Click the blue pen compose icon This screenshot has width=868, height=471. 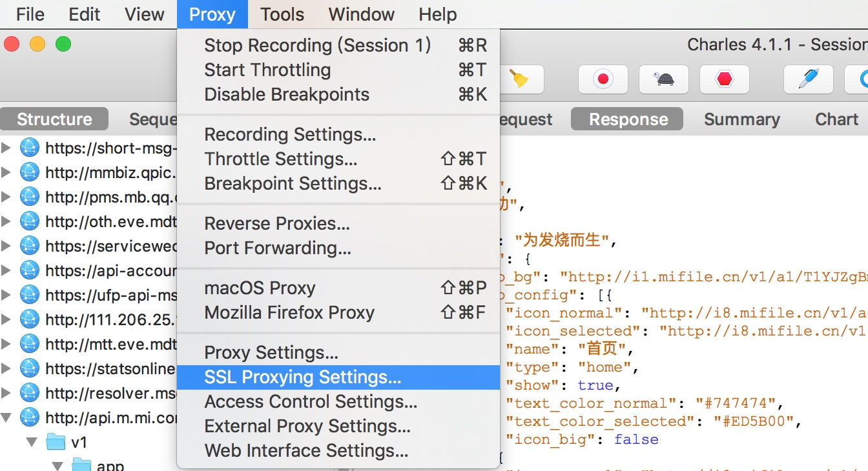[808, 79]
